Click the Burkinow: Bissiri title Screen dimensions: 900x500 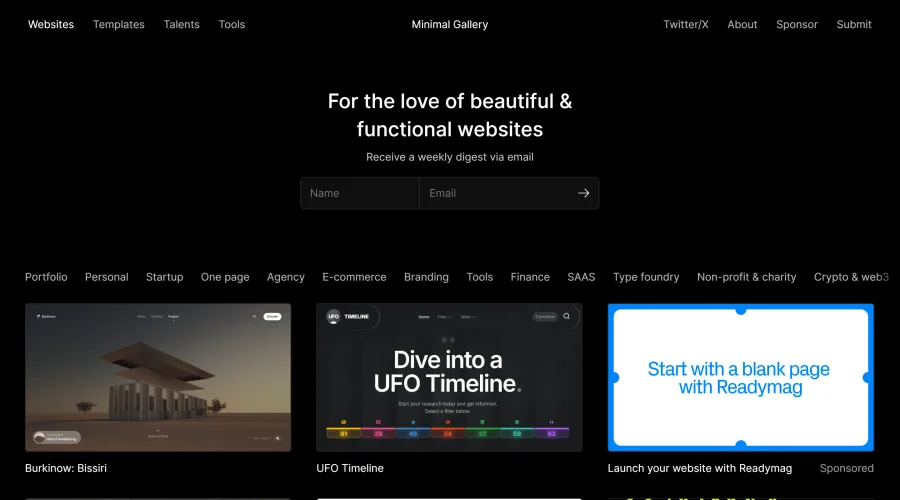pyautogui.click(x=66, y=468)
